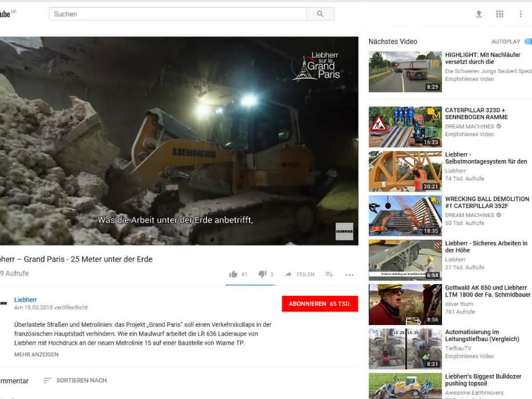Image resolution: width=532 pixels, height=399 pixels.
Task: Click the dislike count '3'
Action: (271, 275)
